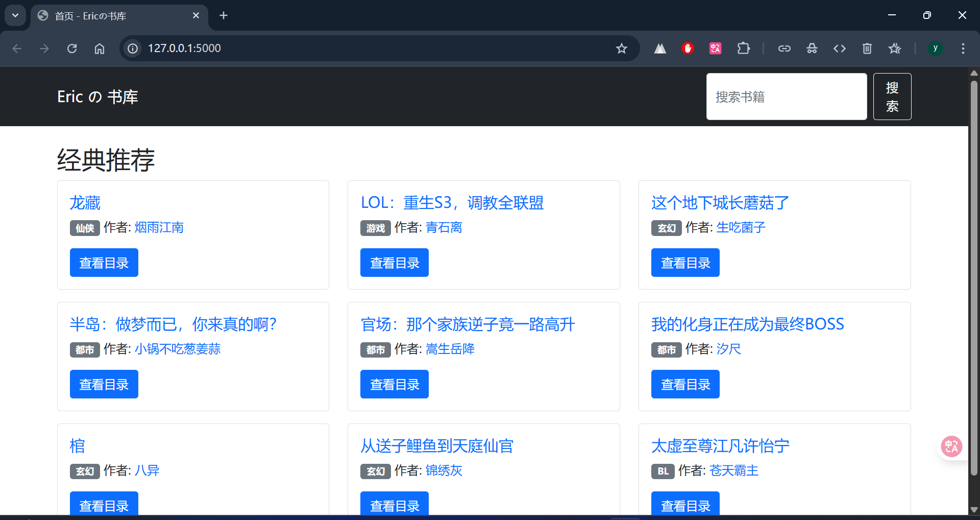
Task: Open the white triangle extension icon
Action: (x=660, y=49)
